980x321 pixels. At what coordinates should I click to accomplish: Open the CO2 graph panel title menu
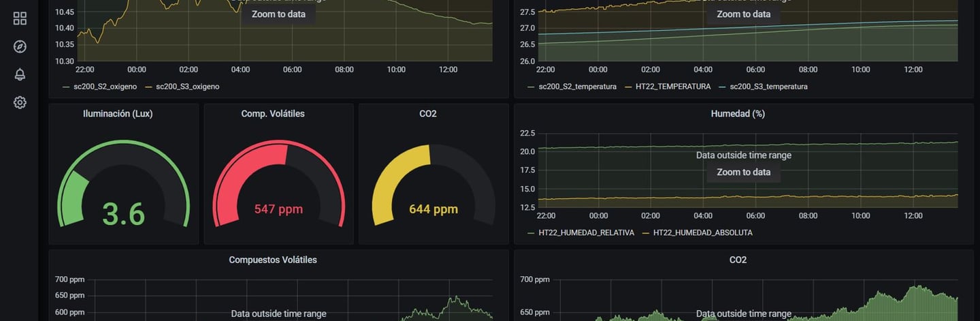pos(738,260)
